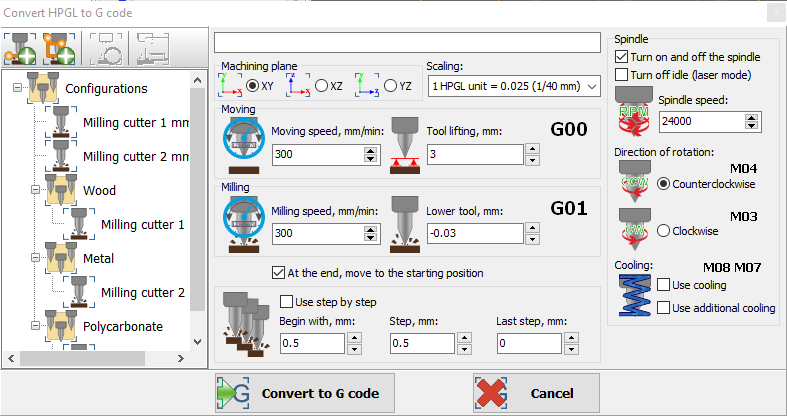Enable Use cooling checkbox
Viewport: 787px width, 416px height.
[664, 285]
